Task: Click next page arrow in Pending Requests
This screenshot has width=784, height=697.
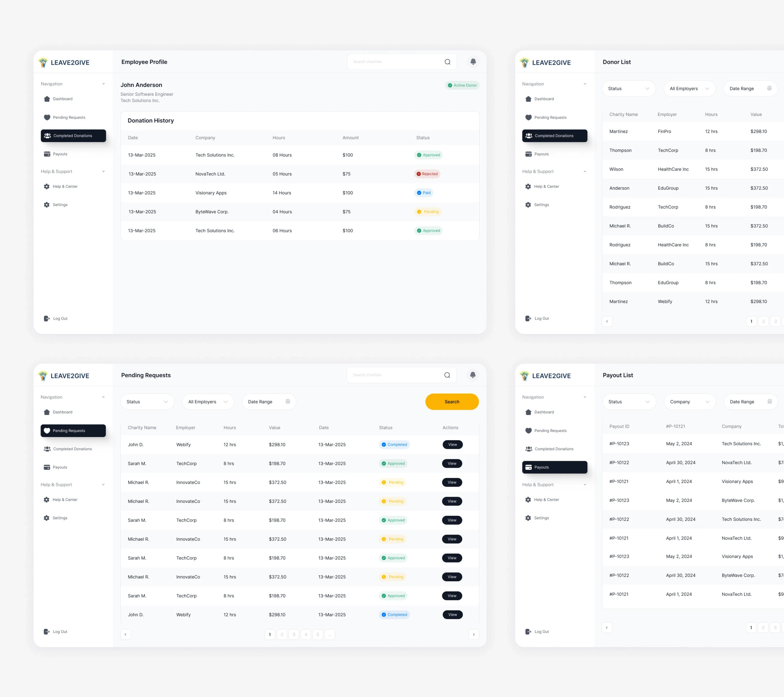Action: [474, 635]
